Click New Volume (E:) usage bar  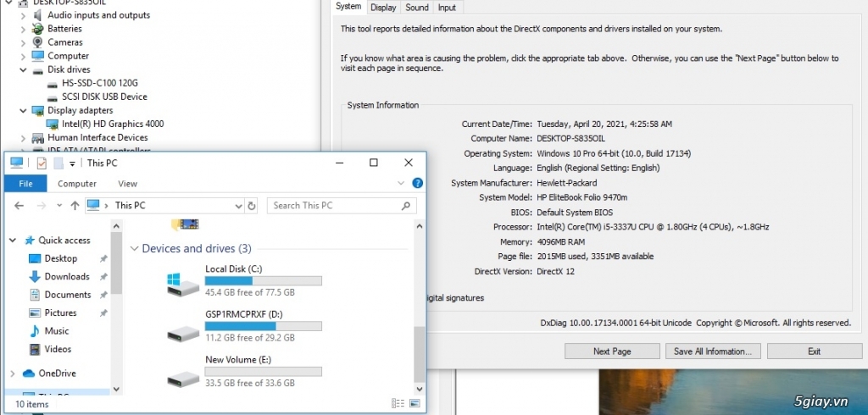(263, 372)
